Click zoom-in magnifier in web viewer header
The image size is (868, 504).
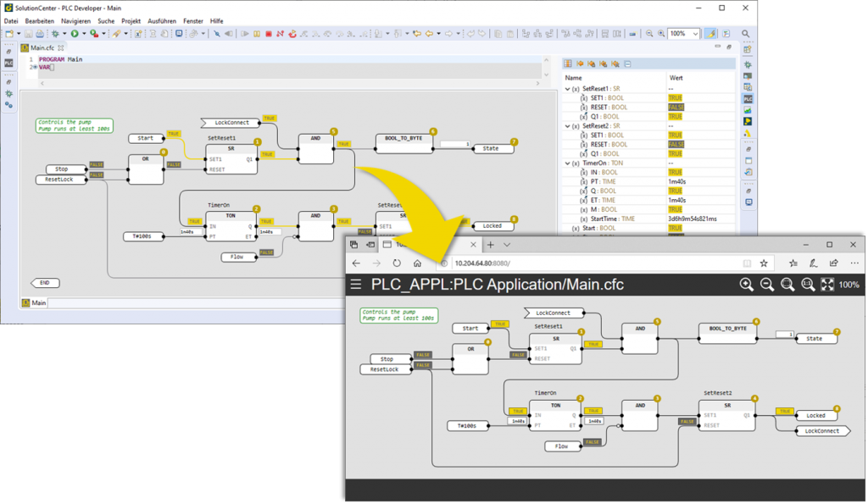click(x=746, y=285)
